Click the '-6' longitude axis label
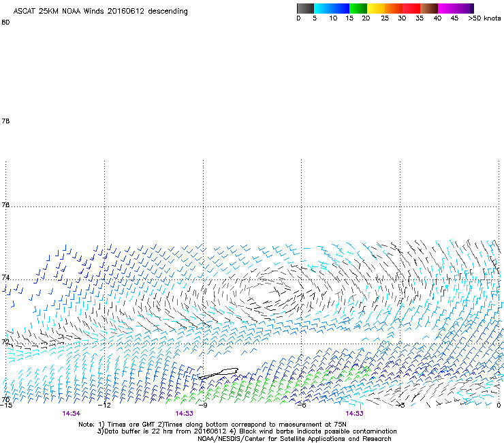504x443 pixels. point(301,406)
